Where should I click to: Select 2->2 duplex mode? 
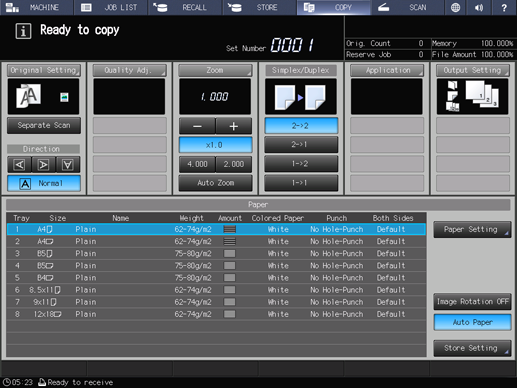tap(301, 126)
